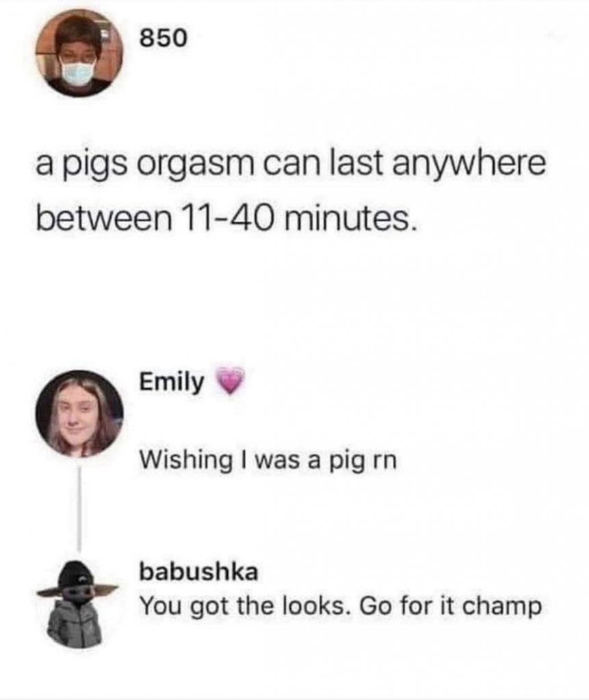Open Emily's profile avatar
Image resolution: width=589 pixels, height=700 pixels.
pyautogui.click(x=79, y=414)
